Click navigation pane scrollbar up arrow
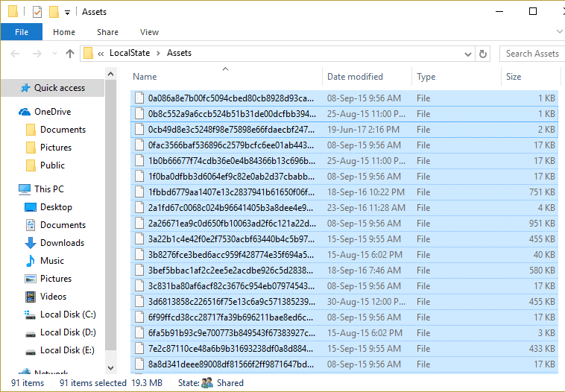The width and height of the screenshot is (565, 392). (x=110, y=74)
